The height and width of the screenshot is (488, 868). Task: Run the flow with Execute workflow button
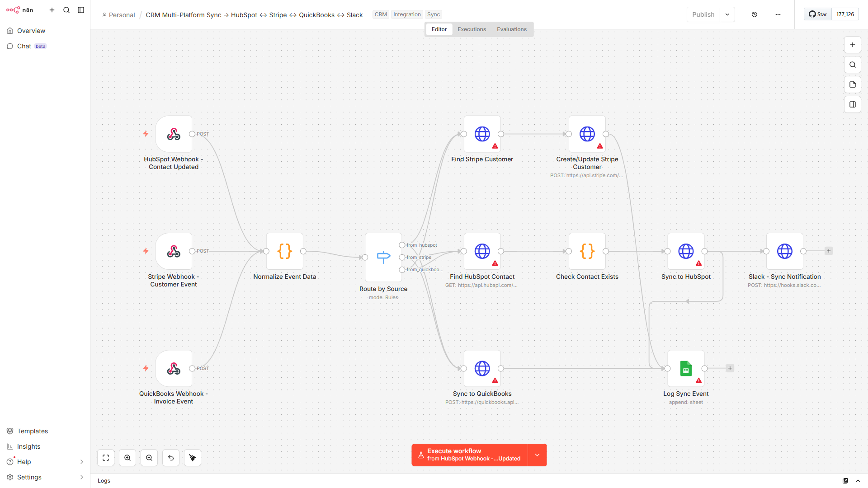[x=470, y=455]
